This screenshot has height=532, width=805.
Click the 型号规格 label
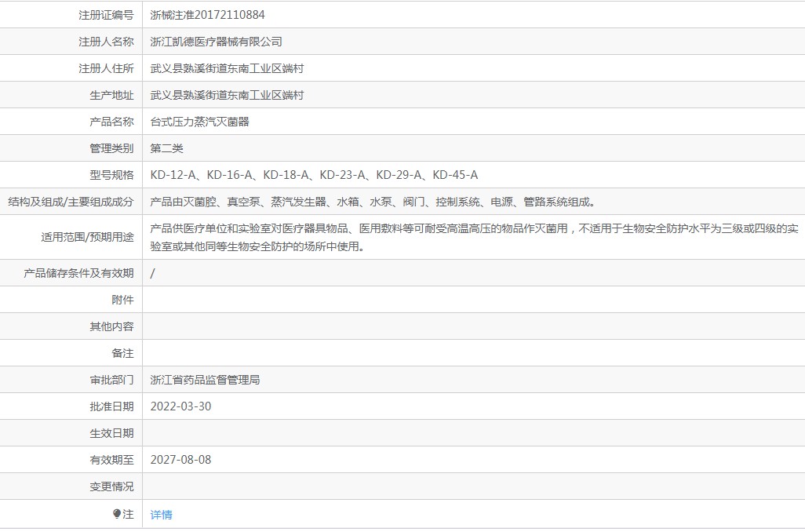[x=112, y=175]
